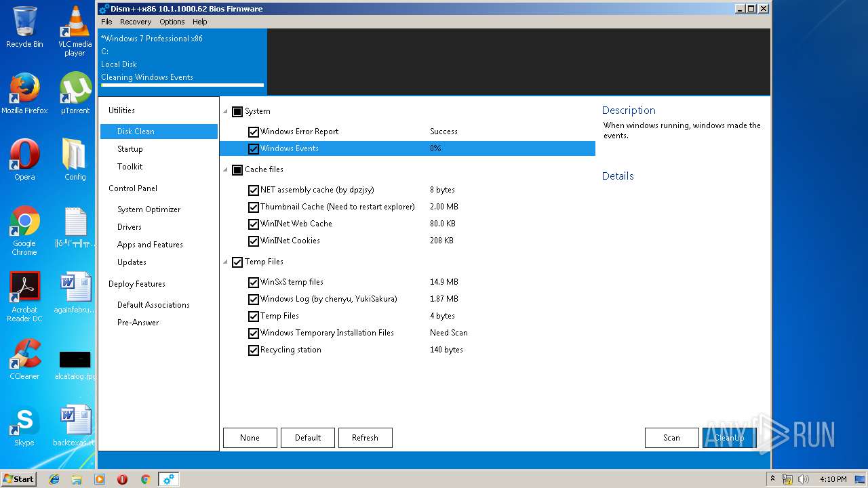Open System Optimizer in the sidebar
The width and height of the screenshot is (868, 488).
[149, 209]
